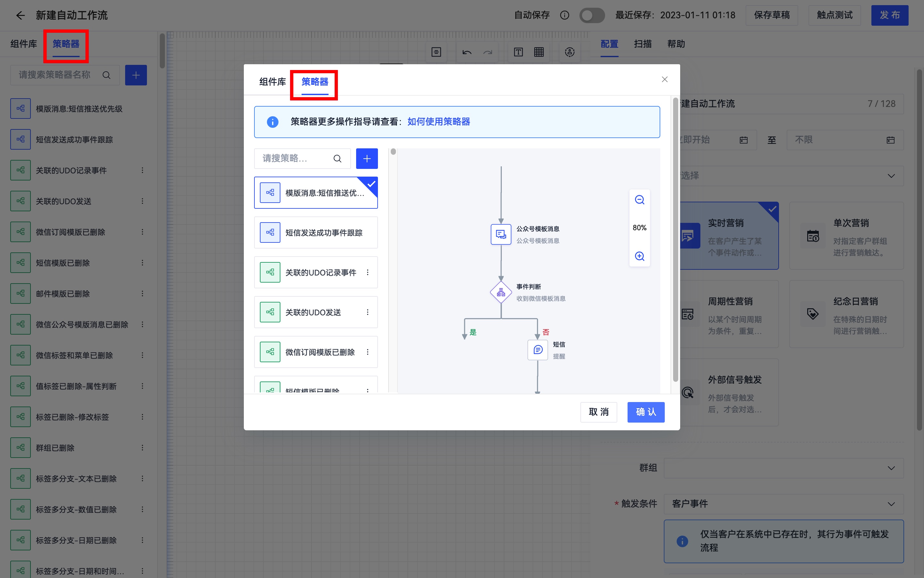924x578 pixels.
Task: Open more menu for dialog 关联的UDO记录事件
Action: tap(368, 272)
